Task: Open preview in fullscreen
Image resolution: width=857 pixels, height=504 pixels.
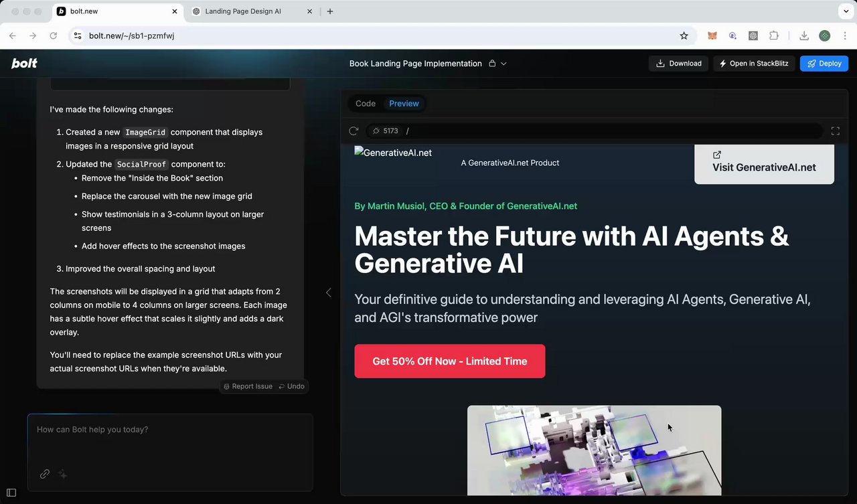Action: click(x=835, y=131)
